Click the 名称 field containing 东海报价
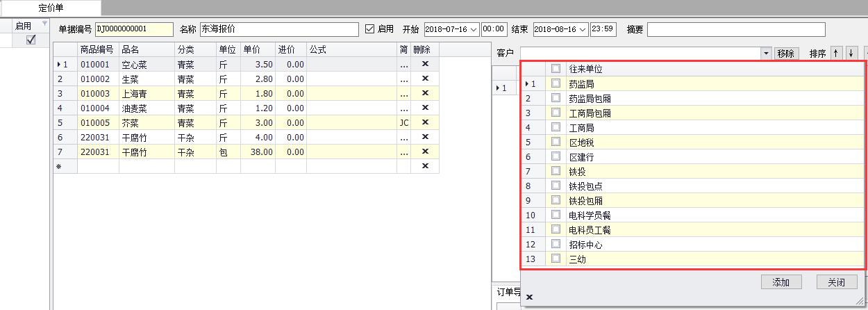 tap(278, 29)
